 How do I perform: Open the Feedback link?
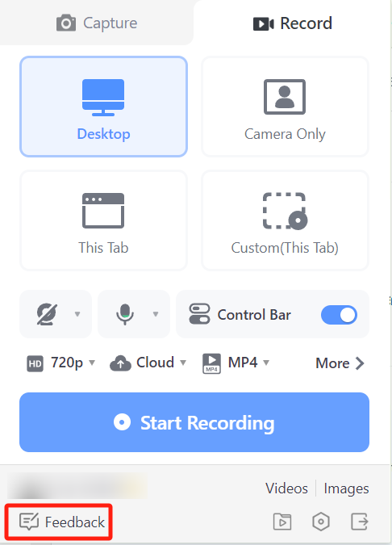62,522
